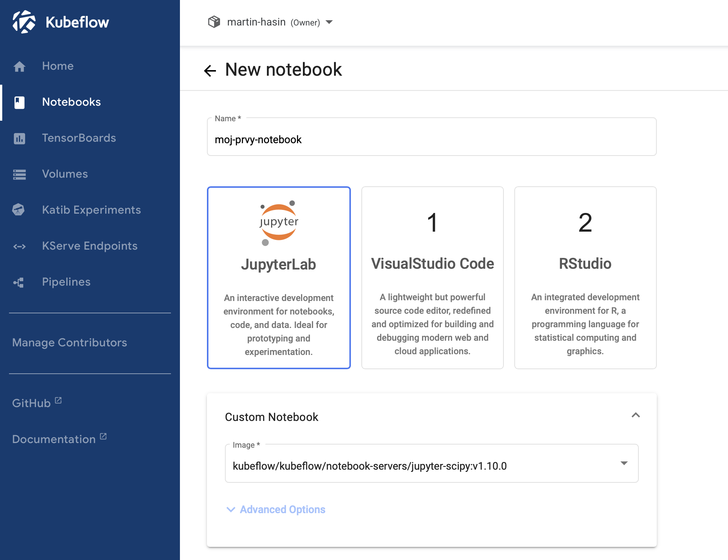Click the back arrow beside New notebook

tap(210, 70)
